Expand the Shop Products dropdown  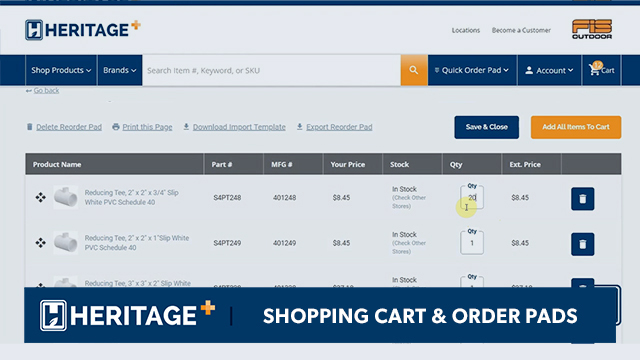pos(61,70)
